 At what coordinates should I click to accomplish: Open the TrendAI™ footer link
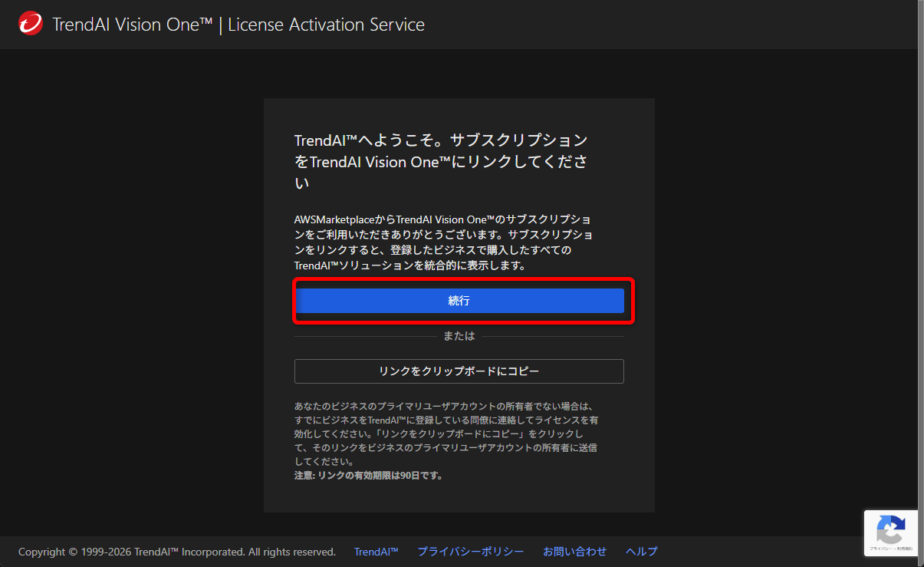pyautogui.click(x=377, y=552)
